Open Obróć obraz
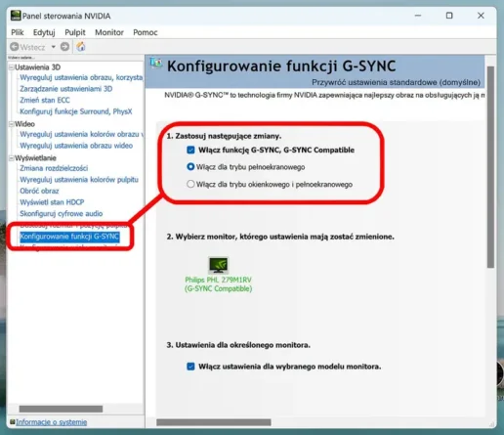Image resolution: width=504 pixels, height=435 pixels. (39, 191)
